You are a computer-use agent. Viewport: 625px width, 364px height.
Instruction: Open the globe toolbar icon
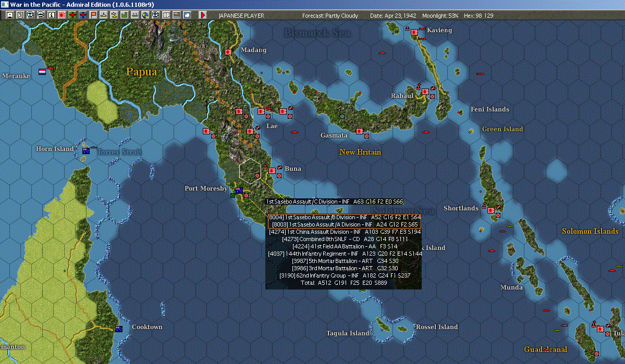[145, 15]
